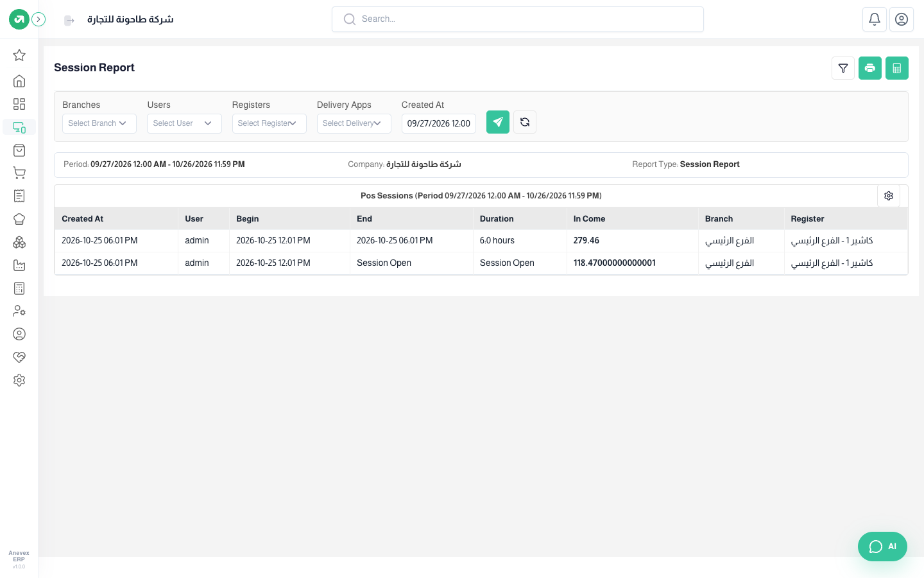Submit filters with paper plane button

(x=498, y=122)
